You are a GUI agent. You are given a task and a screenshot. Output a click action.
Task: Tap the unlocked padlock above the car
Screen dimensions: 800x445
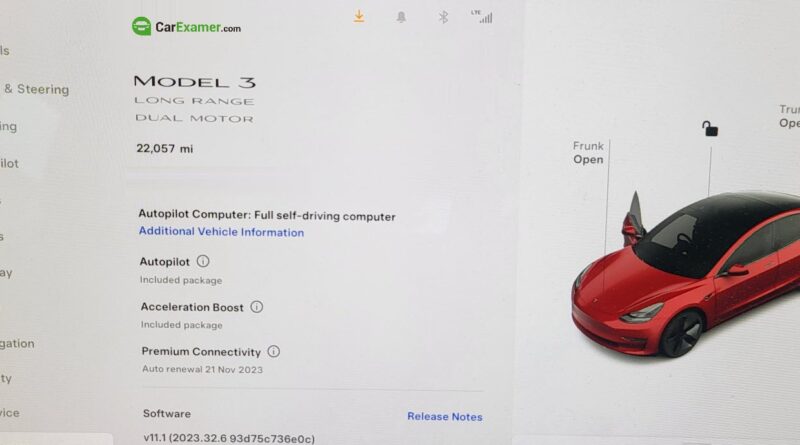[x=710, y=129]
